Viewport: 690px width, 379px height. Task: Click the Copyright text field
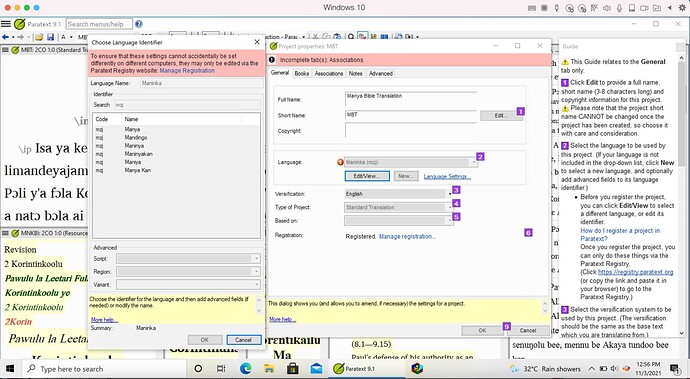(411, 131)
